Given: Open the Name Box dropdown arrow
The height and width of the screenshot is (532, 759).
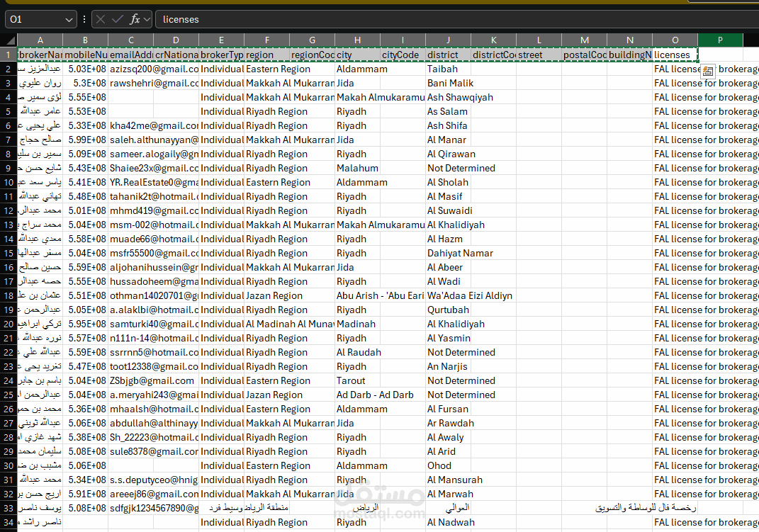Looking at the screenshot, I should pyautogui.click(x=69, y=20).
